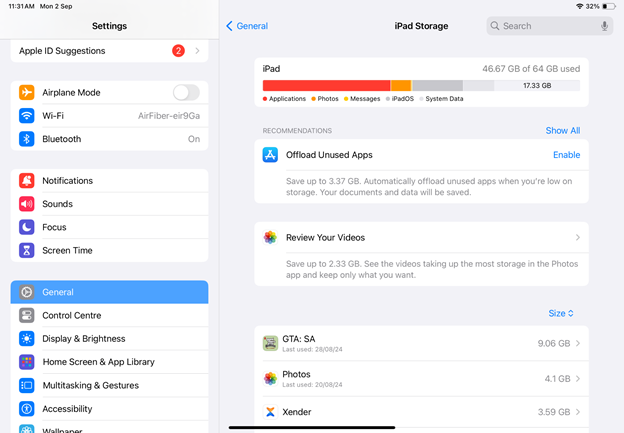Tap the microphone icon in search field

[x=604, y=26]
